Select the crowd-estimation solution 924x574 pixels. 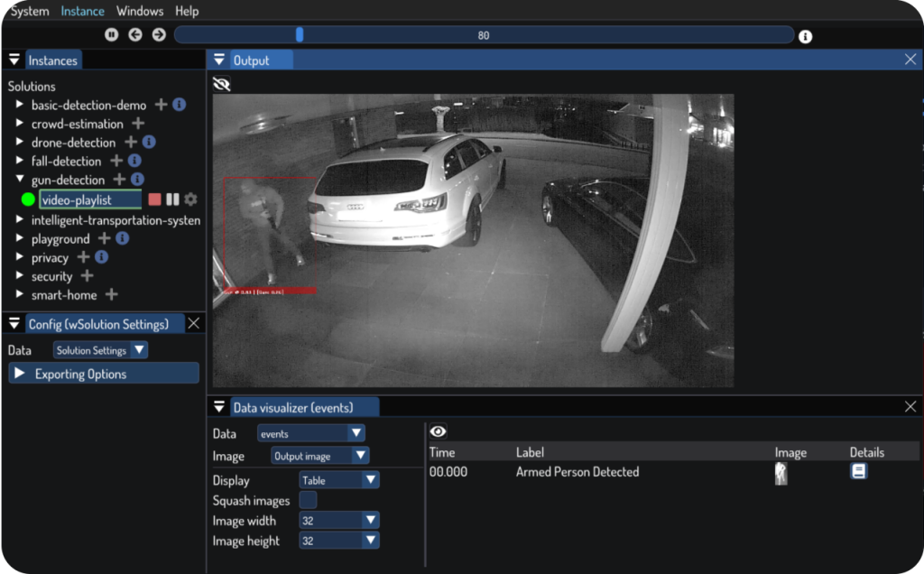point(77,124)
